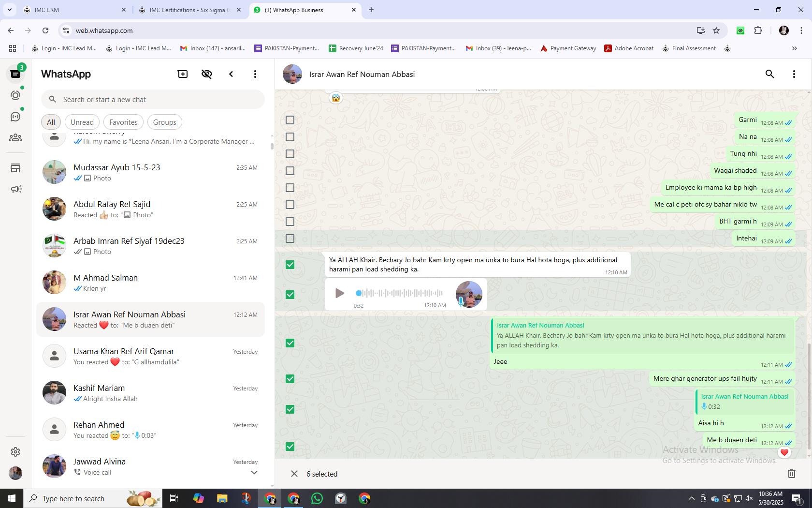Cancel the message selection
The width and height of the screenshot is (812, 508).
(x=294, y=474)
